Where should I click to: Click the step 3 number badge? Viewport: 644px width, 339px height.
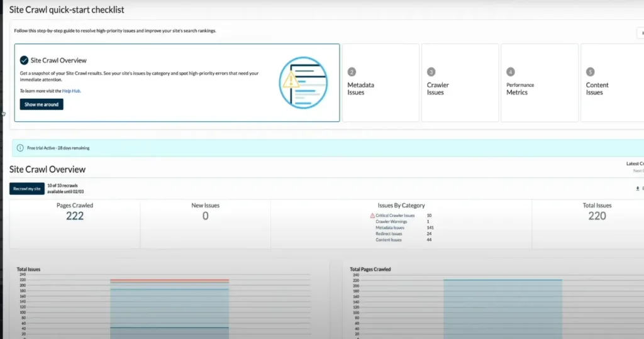pyautogui.click(x=431, y=72)
